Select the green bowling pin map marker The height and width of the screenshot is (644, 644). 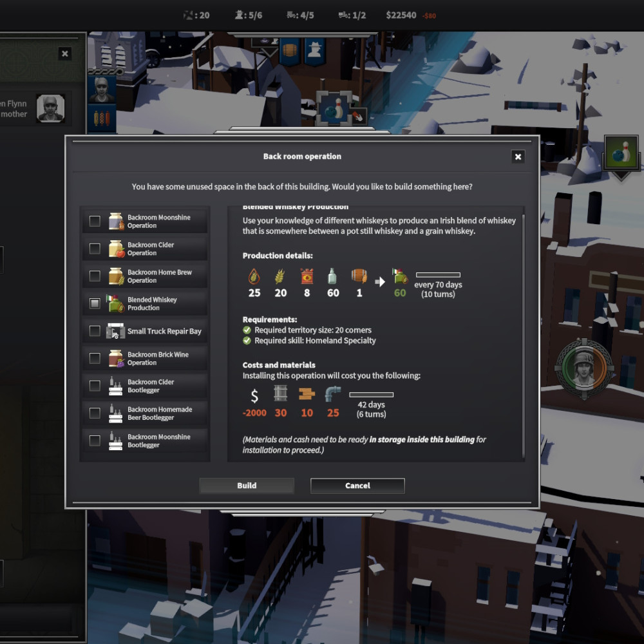pyautogui.click(x=621, y=152)
